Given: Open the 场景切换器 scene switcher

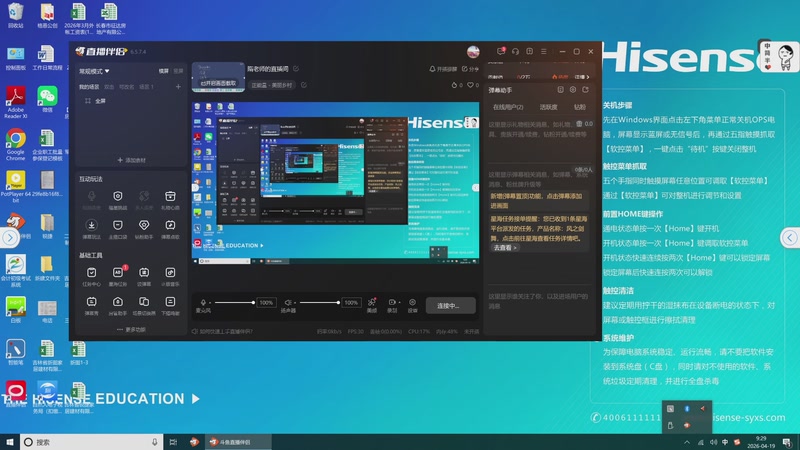Looking at the screenshot, I should pyautogui.click(x=144, y=305).
